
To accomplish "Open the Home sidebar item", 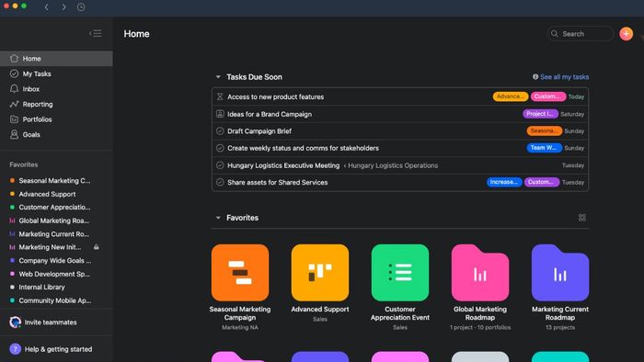I will (x=56, y=58).
